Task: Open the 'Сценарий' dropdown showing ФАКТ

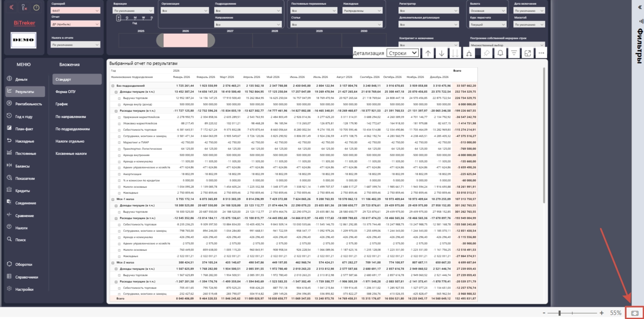Action: [x=75, y=11]
